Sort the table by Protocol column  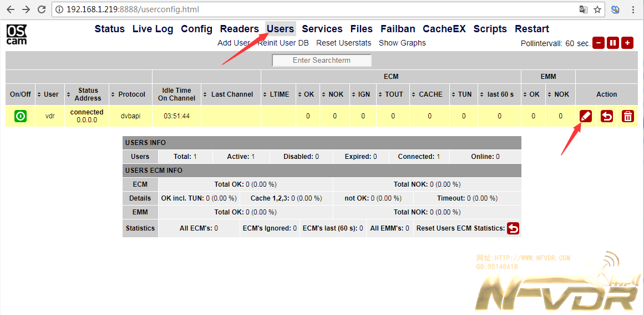pos(128,94)
